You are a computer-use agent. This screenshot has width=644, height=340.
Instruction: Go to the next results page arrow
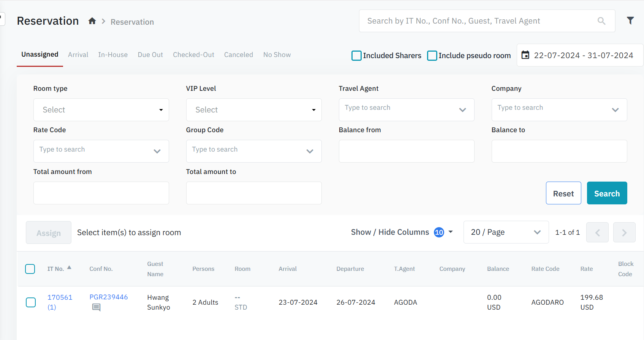[x=624, y=232]
